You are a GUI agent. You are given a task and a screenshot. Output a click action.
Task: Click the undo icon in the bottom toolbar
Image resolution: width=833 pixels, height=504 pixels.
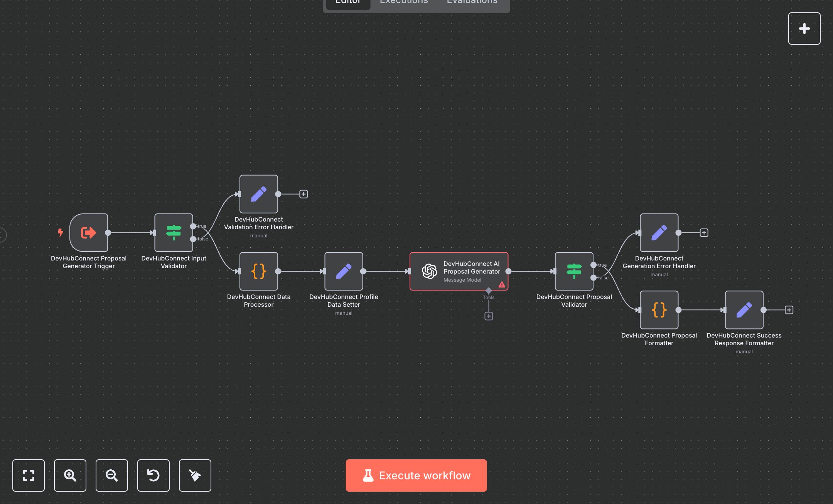(x=153, y=475)
